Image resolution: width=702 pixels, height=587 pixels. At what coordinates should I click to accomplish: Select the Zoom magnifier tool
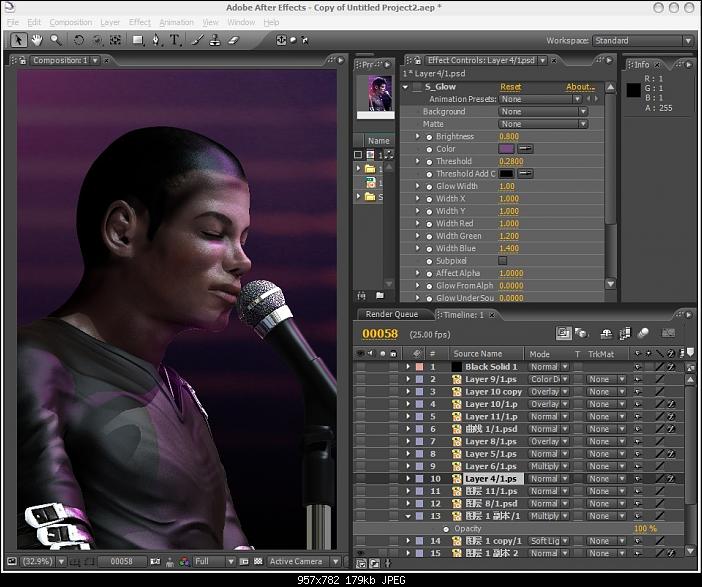(56, 40)
